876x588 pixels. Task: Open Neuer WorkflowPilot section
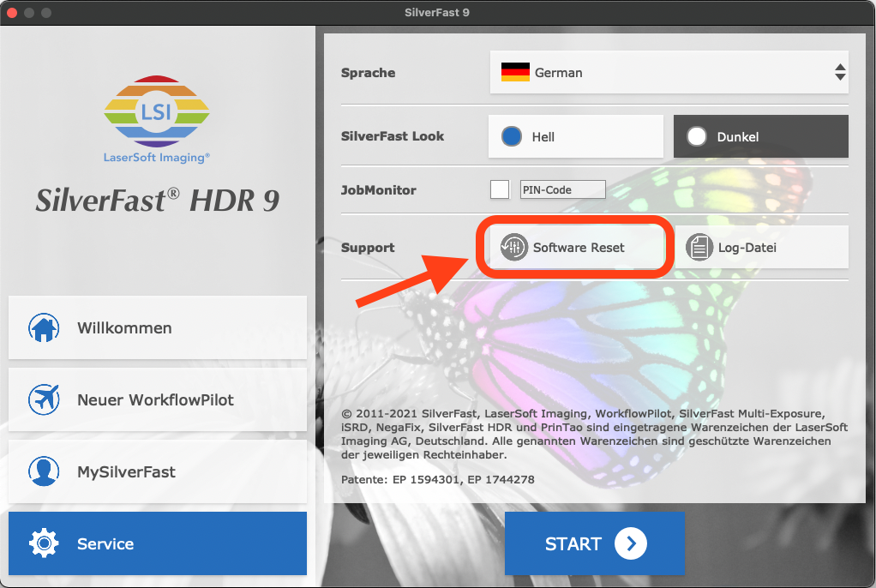pos(158,399)
